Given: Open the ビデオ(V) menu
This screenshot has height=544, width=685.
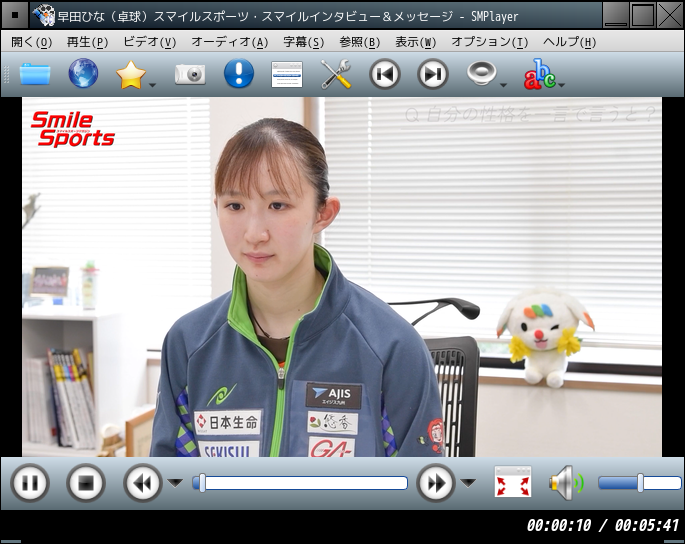Looking at the screenshot, I should point(149,42).
